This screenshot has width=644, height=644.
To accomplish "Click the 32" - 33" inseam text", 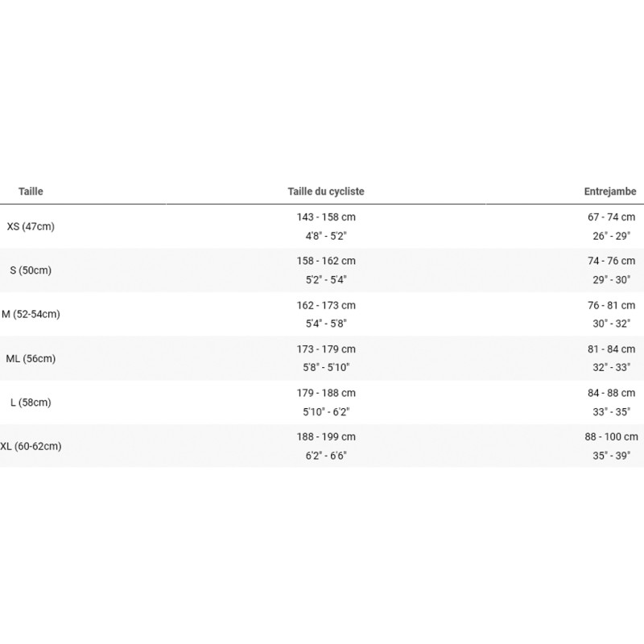I will pos(611,367).
